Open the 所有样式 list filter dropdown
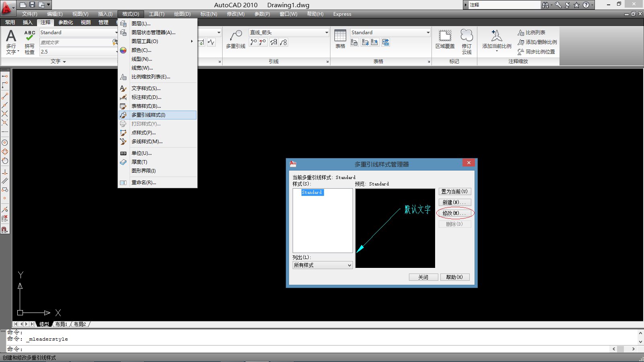 tap(349, 265)
